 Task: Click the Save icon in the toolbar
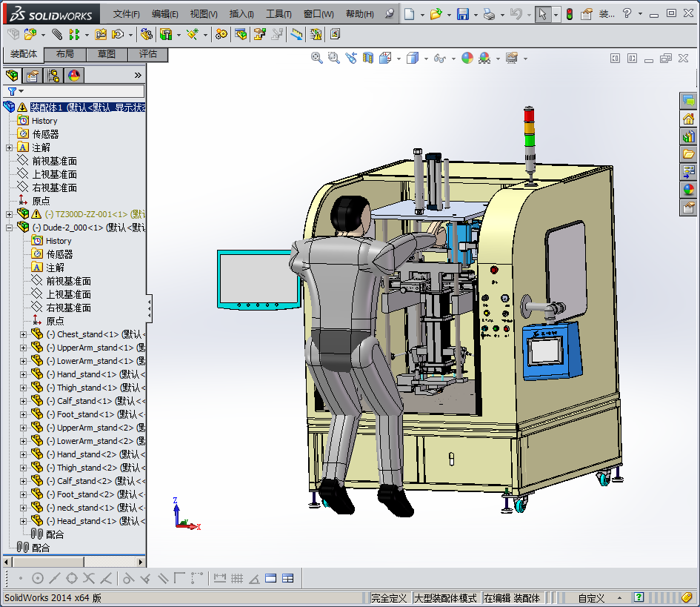click(463, 14)
